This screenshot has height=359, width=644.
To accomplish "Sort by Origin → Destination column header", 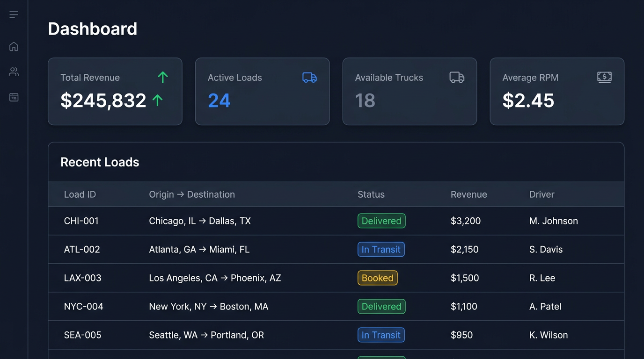I will 192,194.
